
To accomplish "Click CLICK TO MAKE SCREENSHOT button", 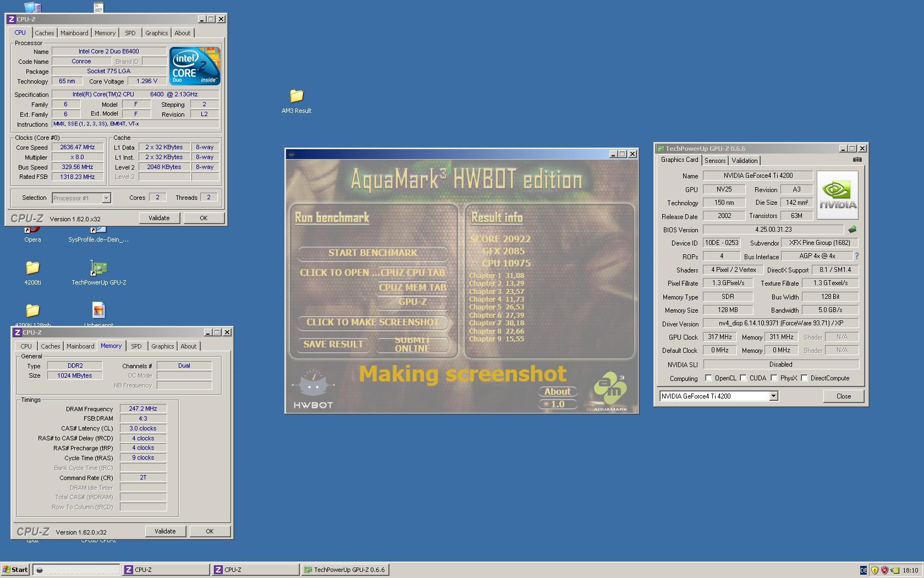I will pos(373,322).
